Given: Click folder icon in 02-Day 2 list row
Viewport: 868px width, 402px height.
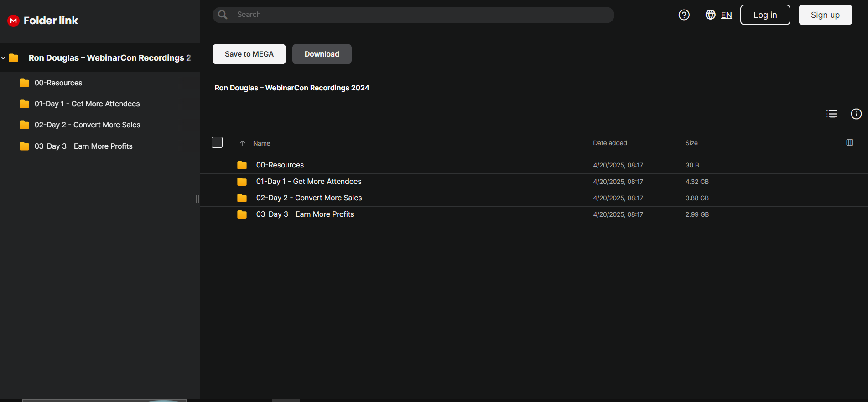Looking at the screenshot, I should 242,198.
